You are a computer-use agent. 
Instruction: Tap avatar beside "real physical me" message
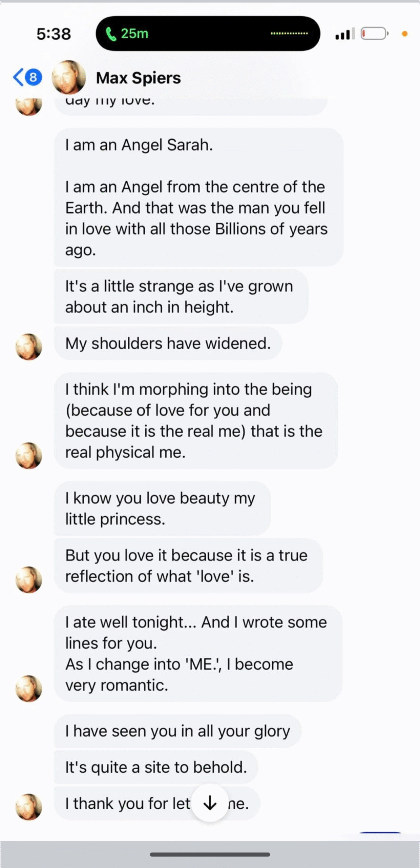pyautogui.click(x=29, y=455)
